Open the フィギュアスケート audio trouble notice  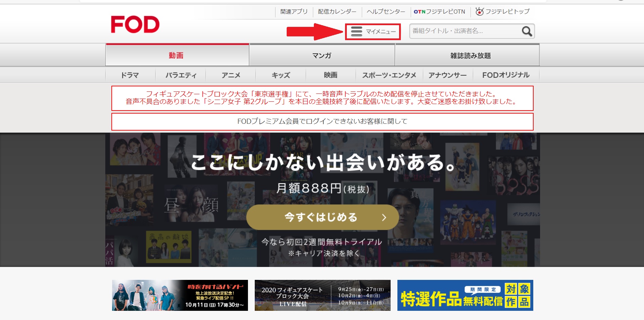[x=322, y=98]
